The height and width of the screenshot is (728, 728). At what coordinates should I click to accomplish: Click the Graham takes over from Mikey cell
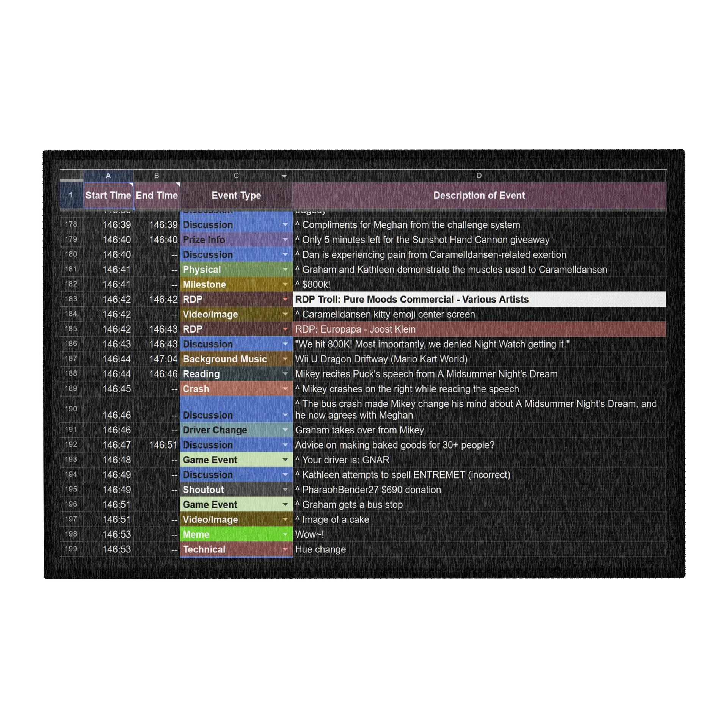(x=479, y=430)
